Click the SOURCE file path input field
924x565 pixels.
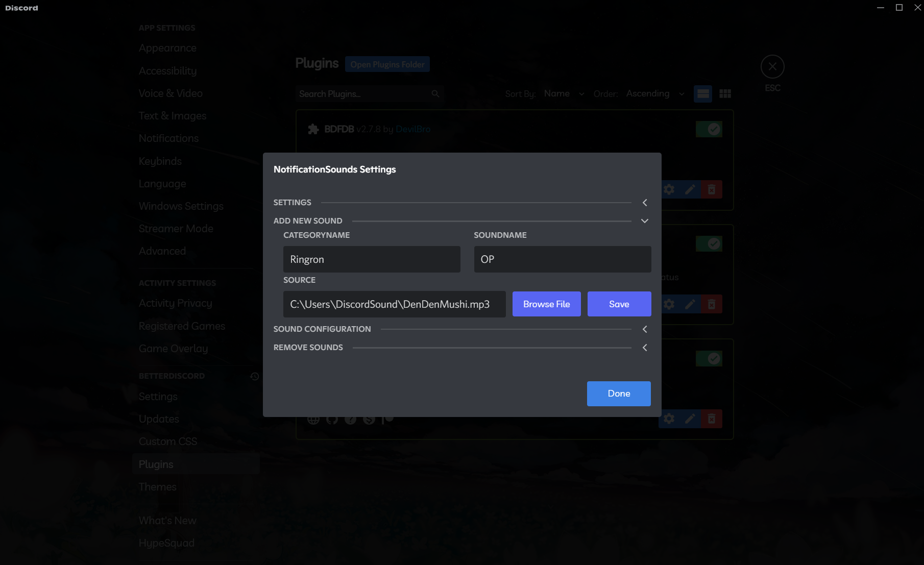[394, 304]
